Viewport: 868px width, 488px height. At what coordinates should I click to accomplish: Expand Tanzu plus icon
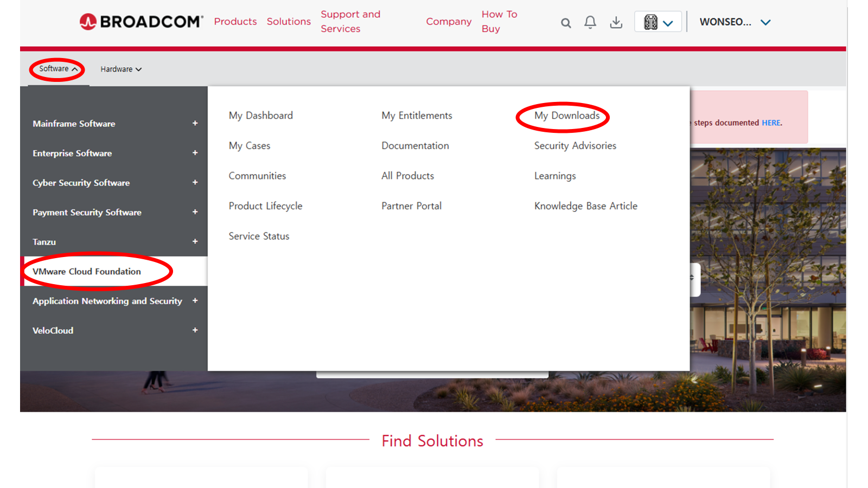pos(195,241)
